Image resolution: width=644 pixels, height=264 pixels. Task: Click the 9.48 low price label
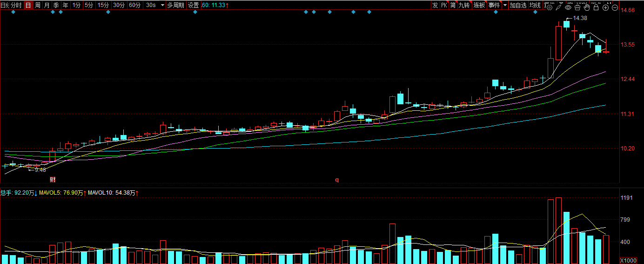(40, 170)
